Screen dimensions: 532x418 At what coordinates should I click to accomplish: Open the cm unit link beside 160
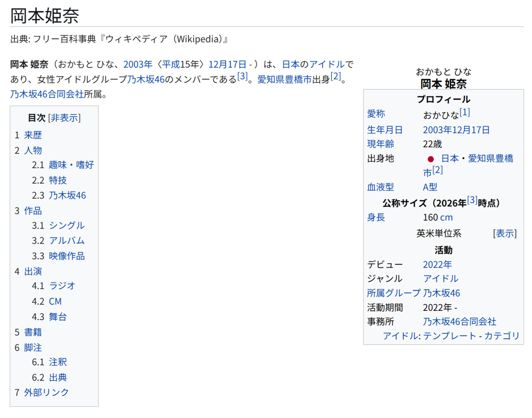click(446, 217)
